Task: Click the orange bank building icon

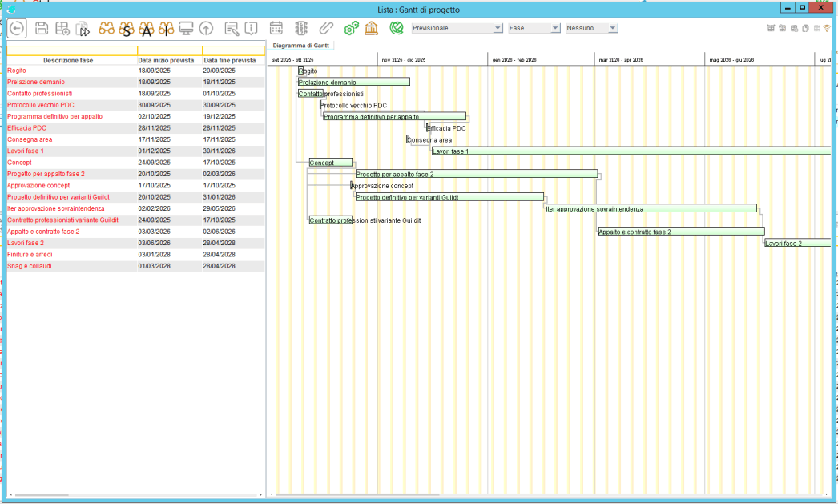Action: pos(372,29)
